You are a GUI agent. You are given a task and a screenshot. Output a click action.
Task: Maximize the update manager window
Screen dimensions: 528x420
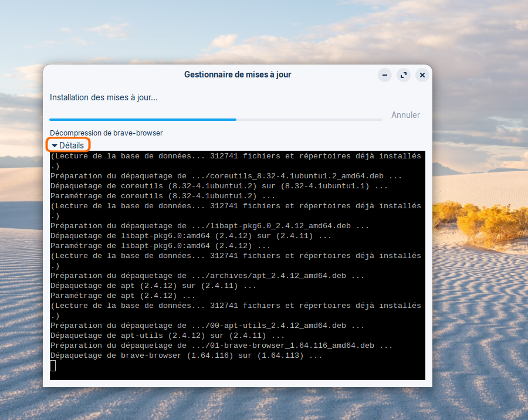coord(403,75)
